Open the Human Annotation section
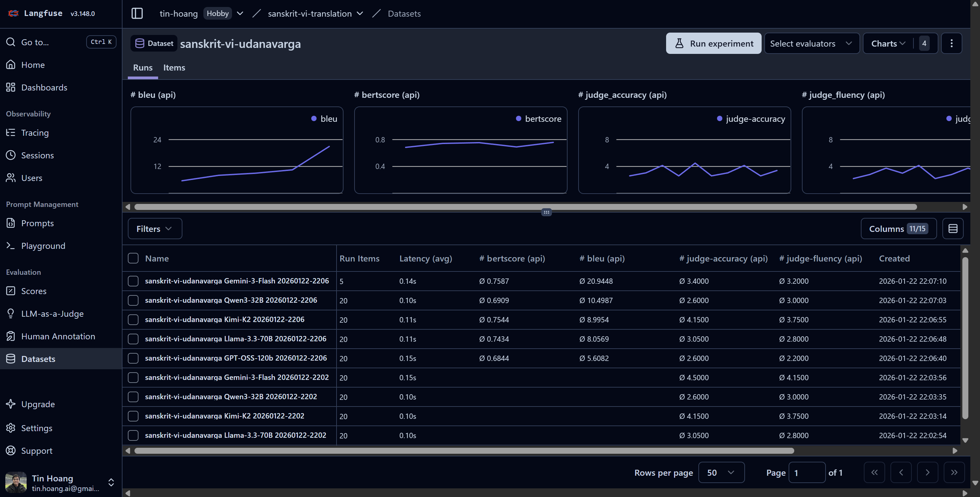Screen dimensions: 980x497 (x=58, y=336)
